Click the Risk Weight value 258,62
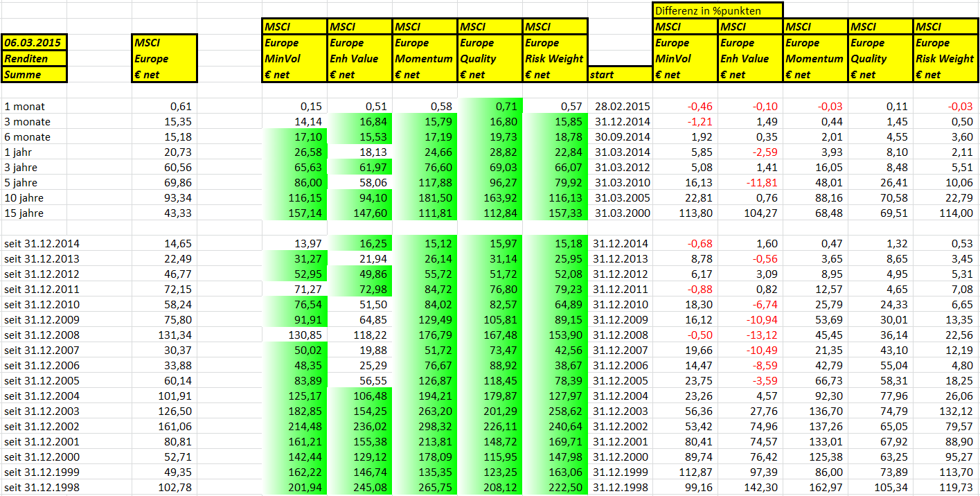 555,411
